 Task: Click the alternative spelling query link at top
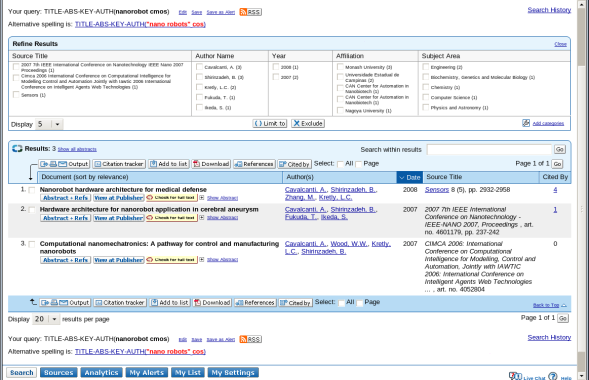click(x=140, y=24)
